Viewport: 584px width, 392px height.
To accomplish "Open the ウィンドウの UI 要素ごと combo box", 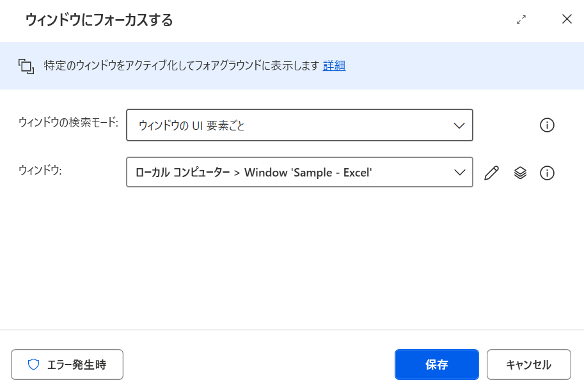I will point(299,125).
